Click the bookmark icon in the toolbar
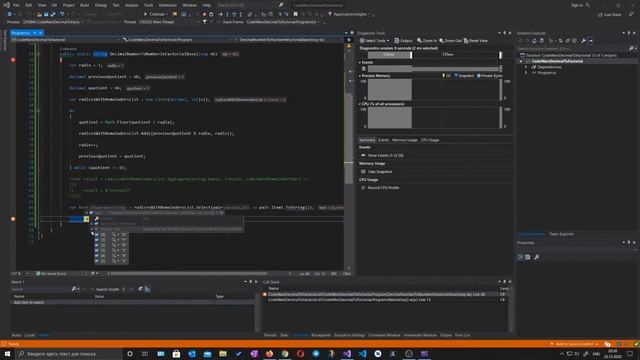This screenshot has width=640, height=360. click(296, 14)
